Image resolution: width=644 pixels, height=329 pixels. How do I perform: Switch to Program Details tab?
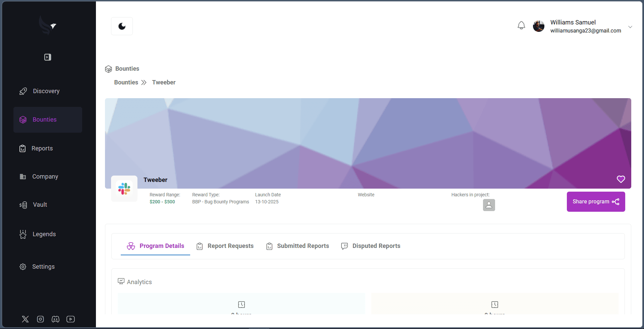point(155,246)
